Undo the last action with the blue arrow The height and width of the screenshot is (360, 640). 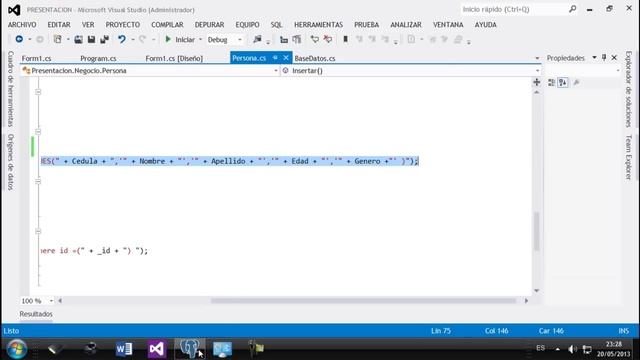tap(122, 39)
